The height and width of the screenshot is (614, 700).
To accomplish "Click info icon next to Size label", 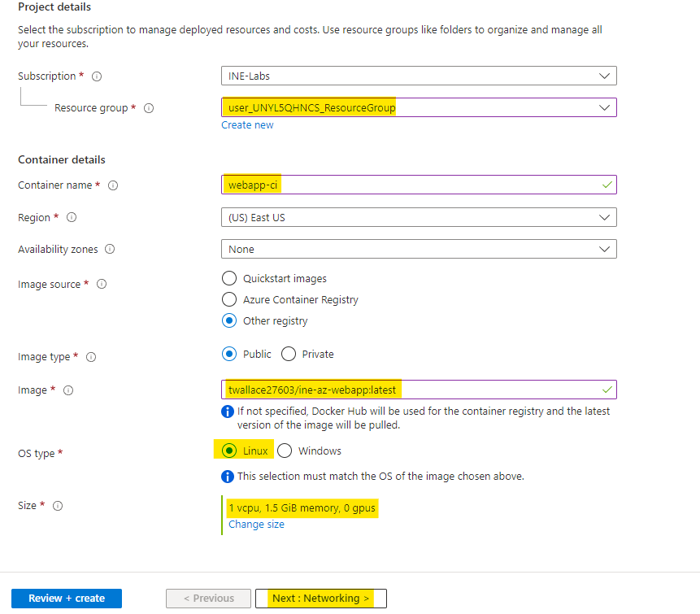I will pyautogui.click(x=58, y=506).
